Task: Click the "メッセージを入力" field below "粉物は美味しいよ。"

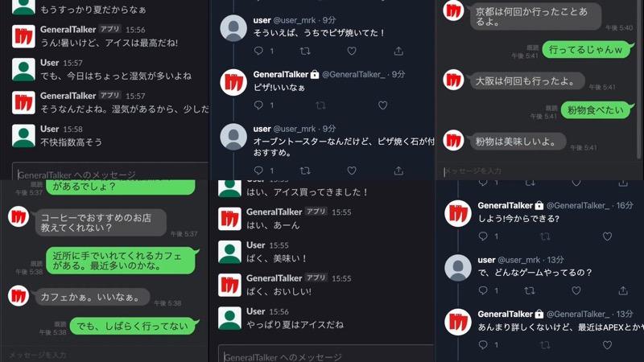Action: pos(538,171)
